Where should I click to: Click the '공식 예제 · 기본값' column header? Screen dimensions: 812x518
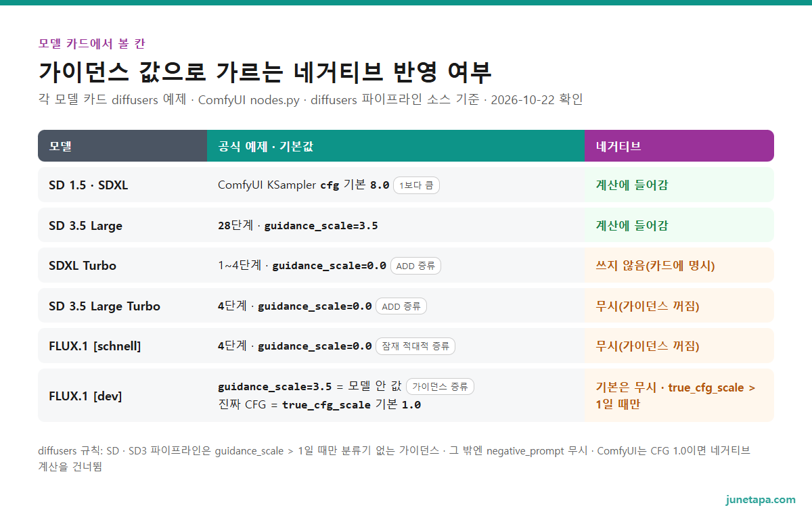[x=396, y=146]
